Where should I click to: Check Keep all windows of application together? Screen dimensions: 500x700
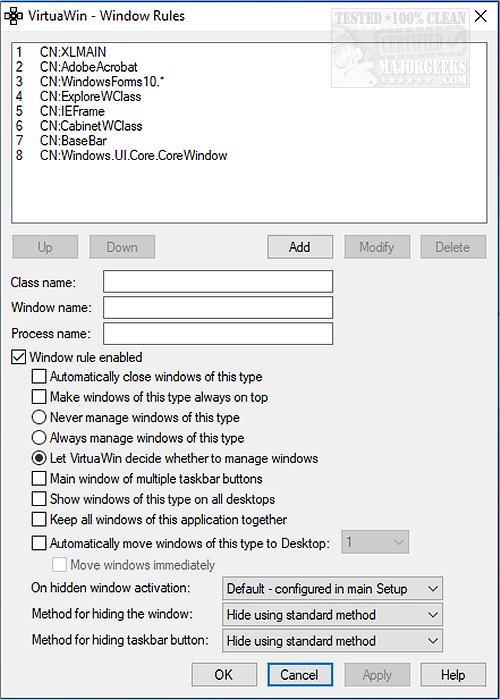click(39, 520)
